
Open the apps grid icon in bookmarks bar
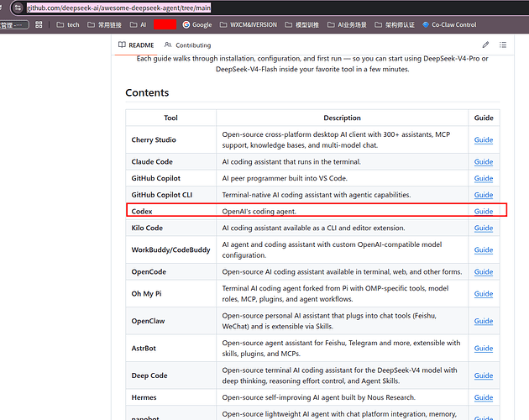39,24
